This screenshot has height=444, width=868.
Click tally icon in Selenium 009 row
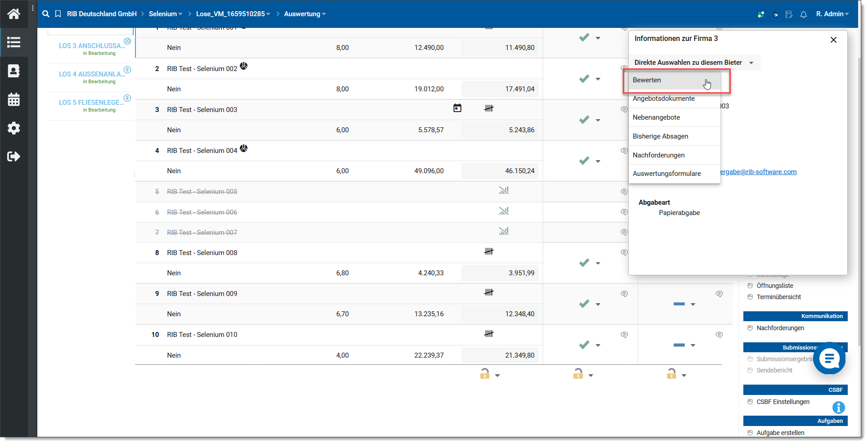(489, 292)
